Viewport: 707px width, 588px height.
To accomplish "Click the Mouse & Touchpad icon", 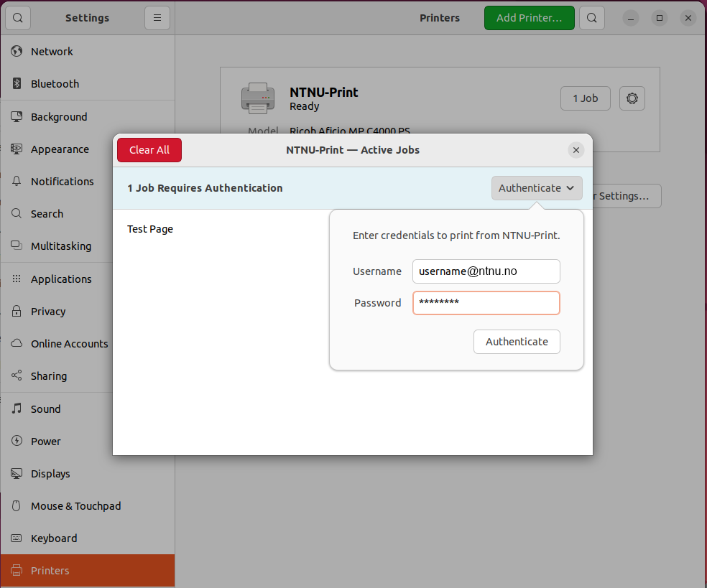I will point(17,505).
